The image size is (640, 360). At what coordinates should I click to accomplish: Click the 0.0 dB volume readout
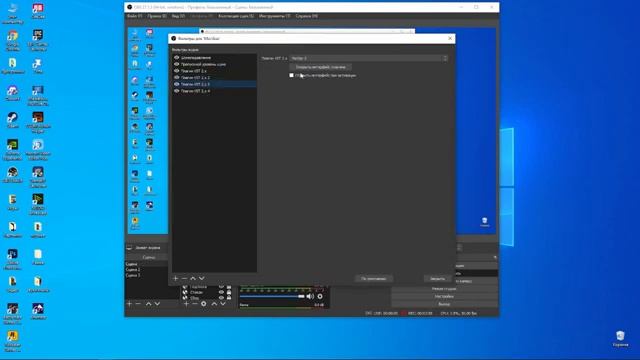(319, 305)
